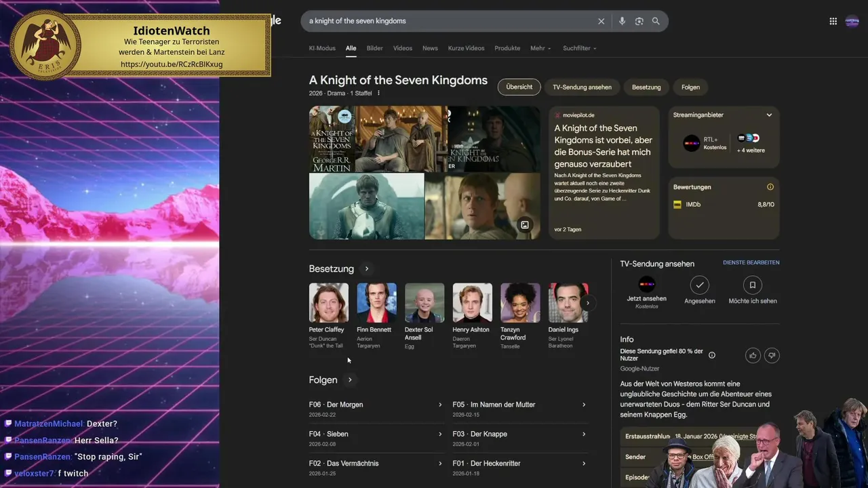Open Finn Bennett cast photo

pyautogui.click(x=376, y=303)
